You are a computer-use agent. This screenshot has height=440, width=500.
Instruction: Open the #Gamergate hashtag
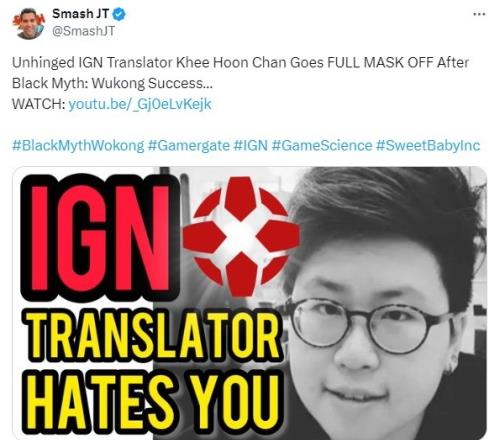[189, 146]
